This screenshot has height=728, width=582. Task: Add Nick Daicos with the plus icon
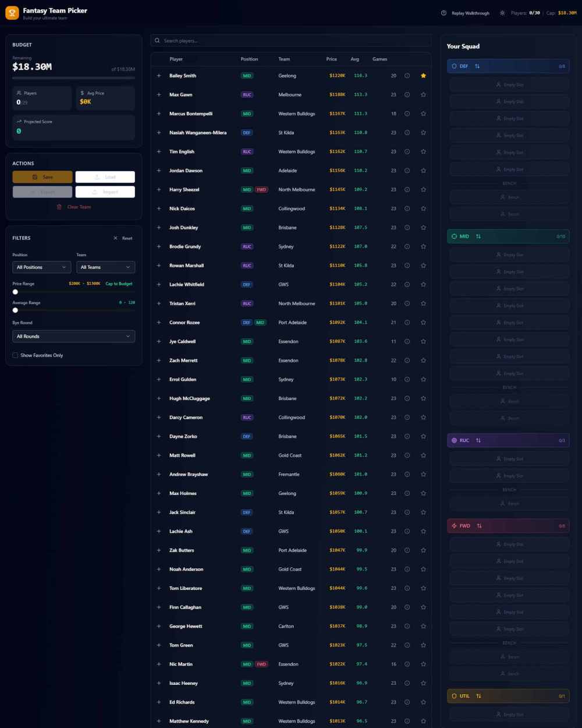point(159,208)
